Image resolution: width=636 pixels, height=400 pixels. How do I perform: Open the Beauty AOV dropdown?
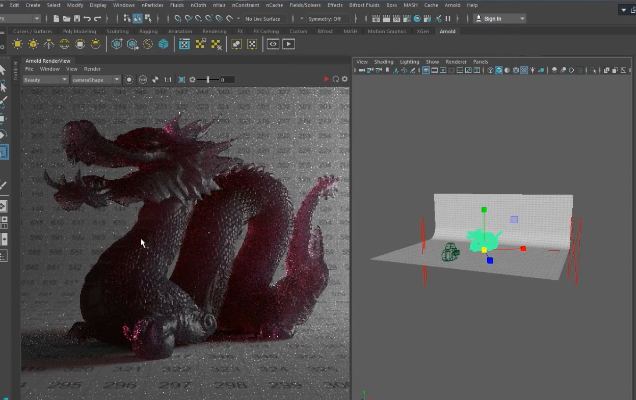pos(45,79)
